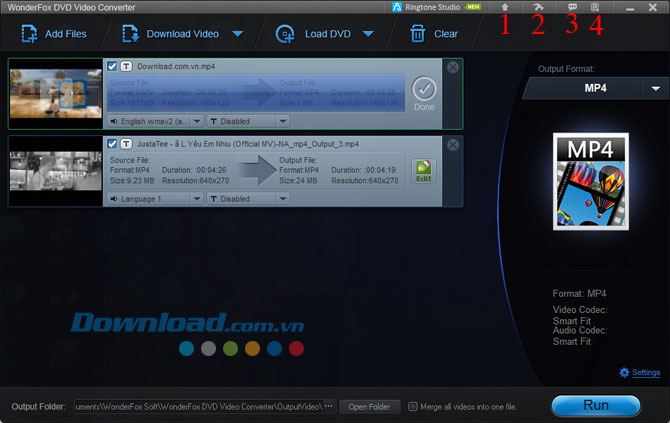Select the JustaTee video thumbnail
This screenshot has height=423, width=670.
tap(56, 171)
